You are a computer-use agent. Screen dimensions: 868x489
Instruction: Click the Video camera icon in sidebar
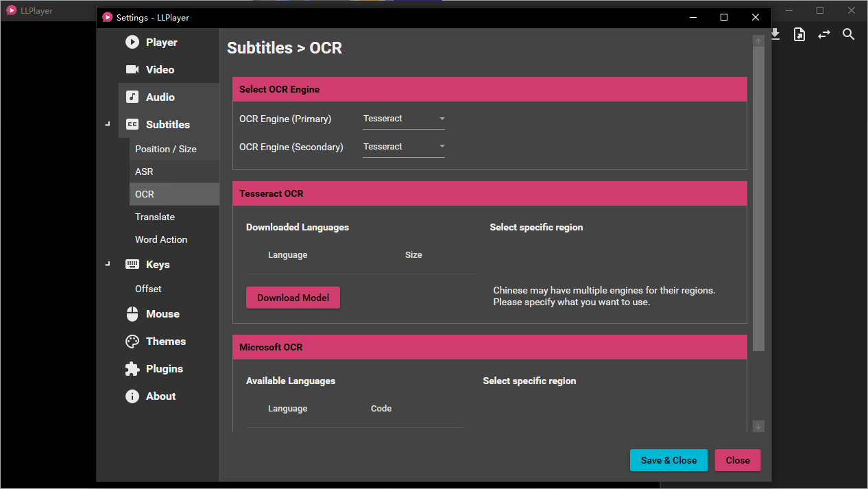[132, 70]
